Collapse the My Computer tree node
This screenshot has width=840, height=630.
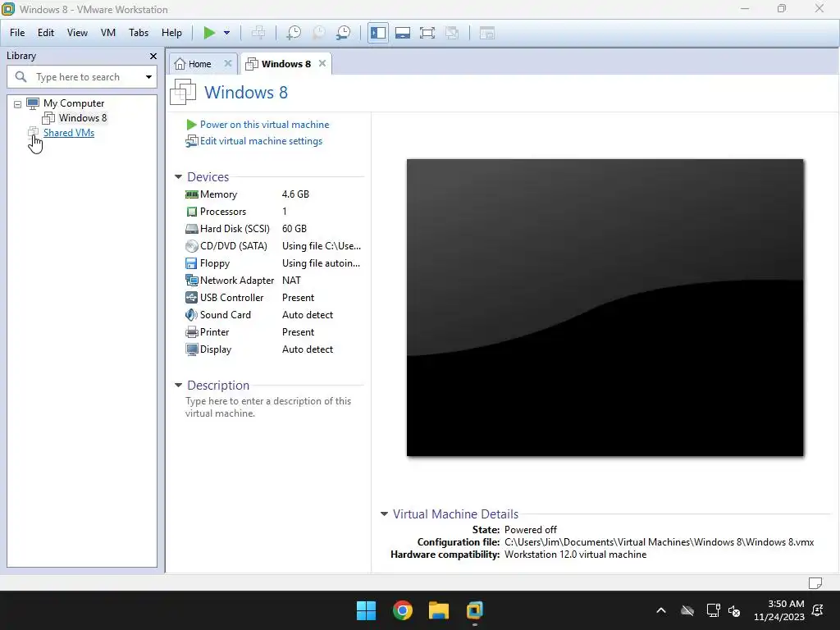coord(18,104)
